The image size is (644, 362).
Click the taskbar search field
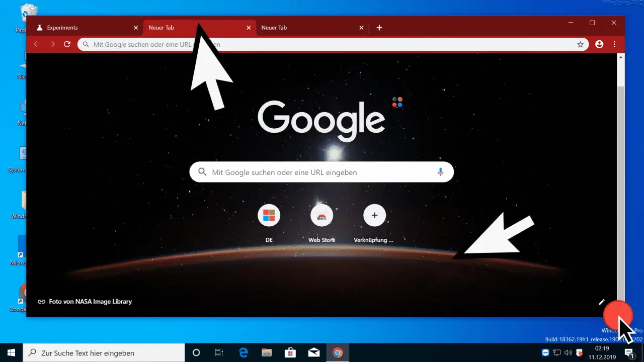104,353
